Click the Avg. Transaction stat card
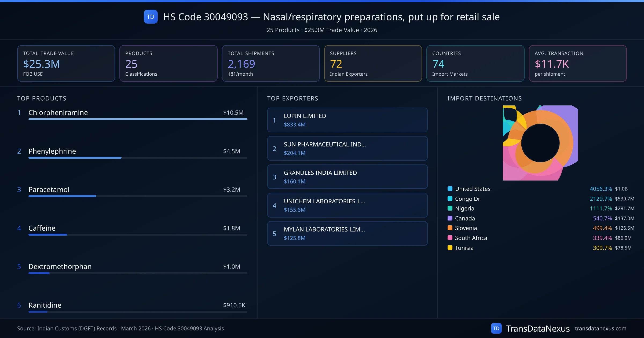This screenshot has height=338, width=644. [577, 63]
